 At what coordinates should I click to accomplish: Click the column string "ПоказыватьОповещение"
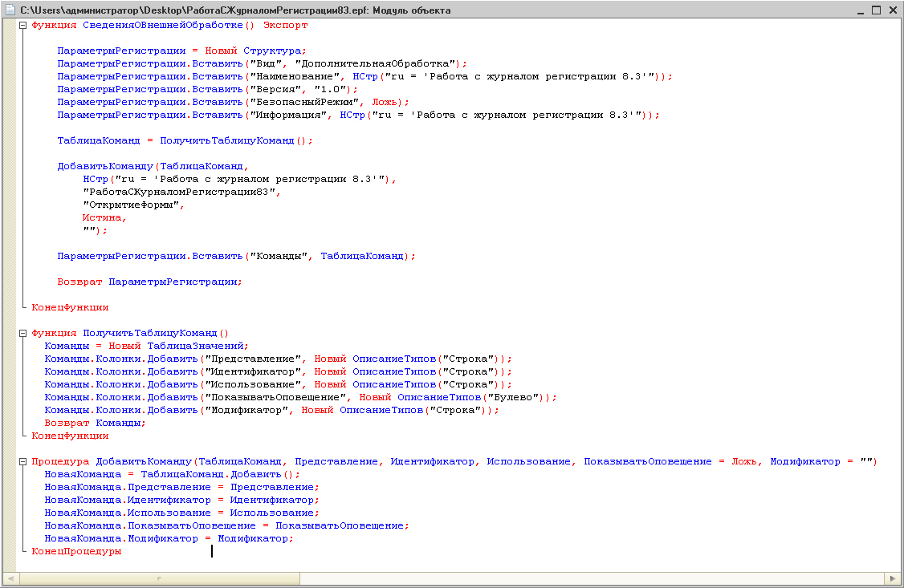275,397
